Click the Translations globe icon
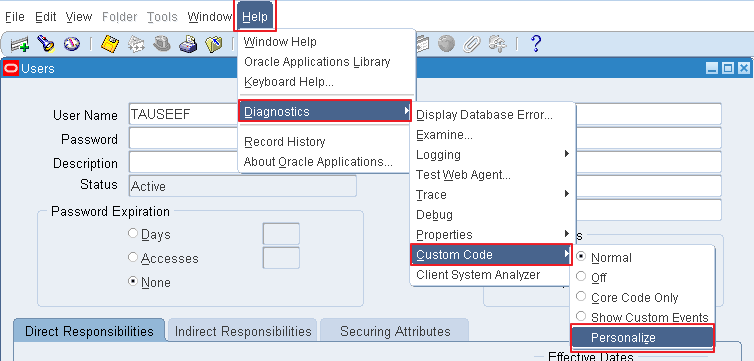 446,44
